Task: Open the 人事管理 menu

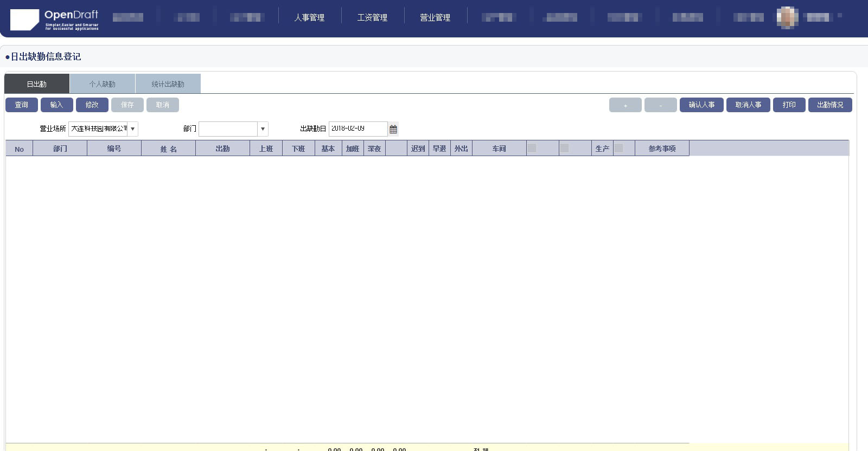Action: click(309, 17)
